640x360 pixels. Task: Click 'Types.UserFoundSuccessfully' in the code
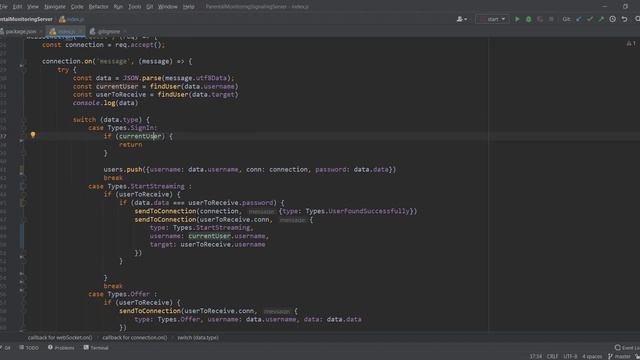tap(358, 211)
